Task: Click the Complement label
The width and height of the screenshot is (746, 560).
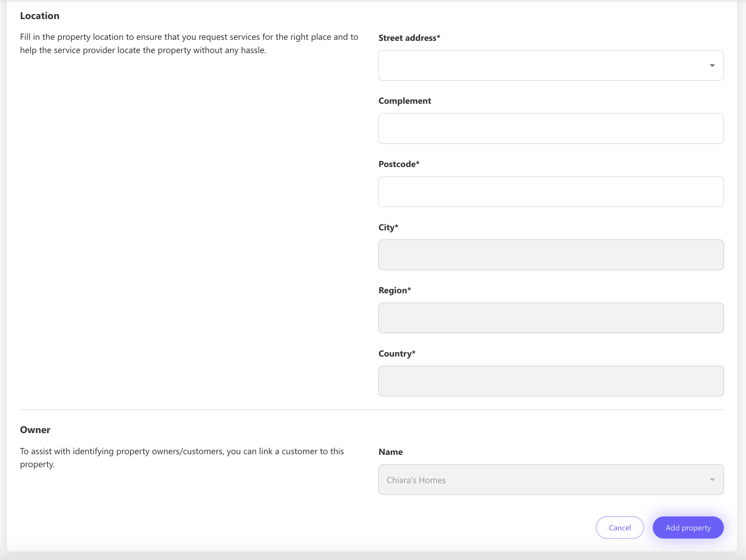Action: [x=405, y=101]
